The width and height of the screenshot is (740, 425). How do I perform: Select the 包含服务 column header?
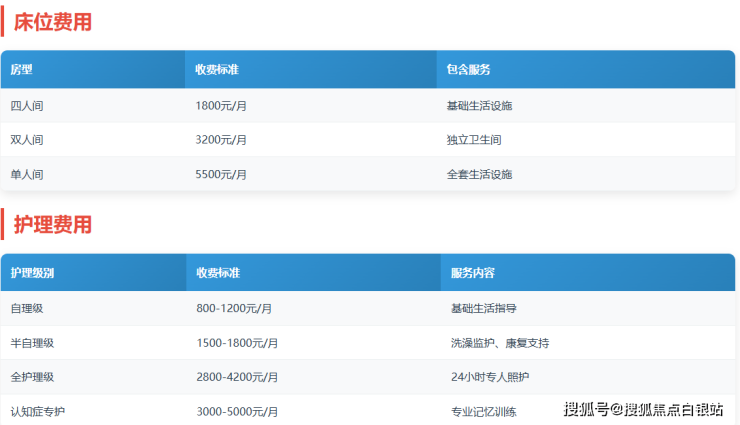tap(468, 70)
